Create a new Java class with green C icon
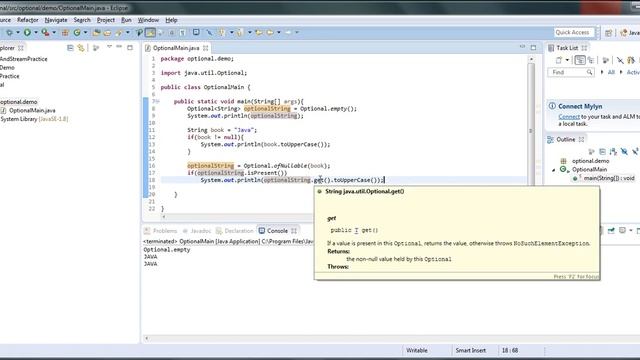Image resolution: width=640 pixels, height=360 pixels. 77,32
